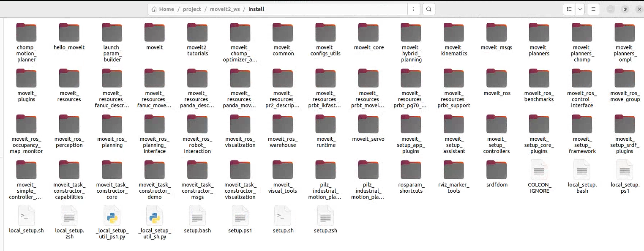Select the moveit_ros_visualization label

(240, 142)
